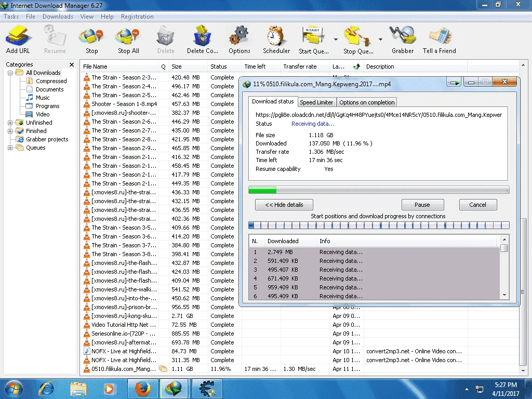Open the Scheduler clock icon
Viewport: 532px width, 399px height.
(x=276, y=39)
